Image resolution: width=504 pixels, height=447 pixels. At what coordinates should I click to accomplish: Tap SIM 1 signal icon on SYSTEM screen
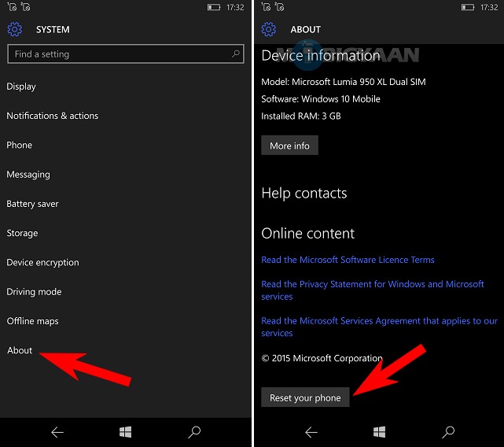[12, 7]
